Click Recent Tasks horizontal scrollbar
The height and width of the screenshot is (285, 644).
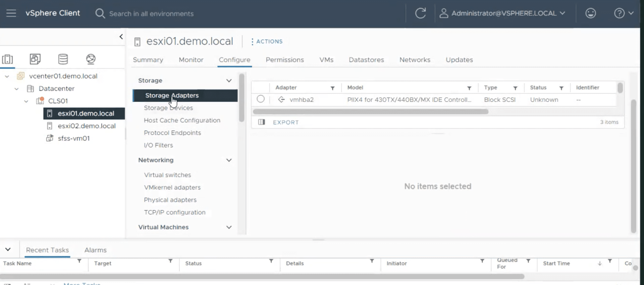pos(262,276)
